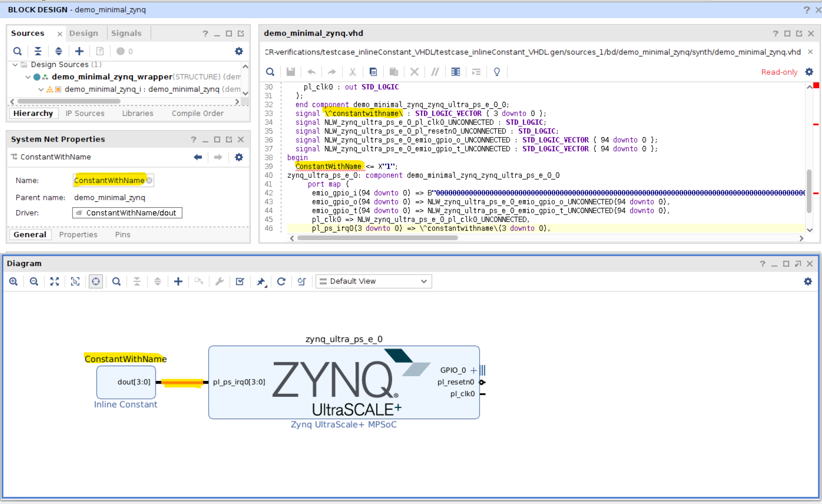Click the ConstantWithName/dout driver link
The height and width of the screenshot is (504, 822).
pos(131,213)
